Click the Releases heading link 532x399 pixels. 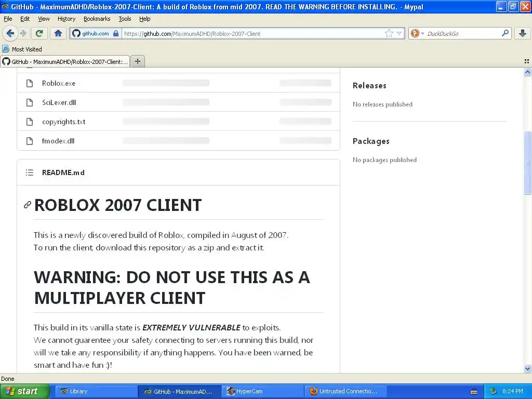coord(369,86)
